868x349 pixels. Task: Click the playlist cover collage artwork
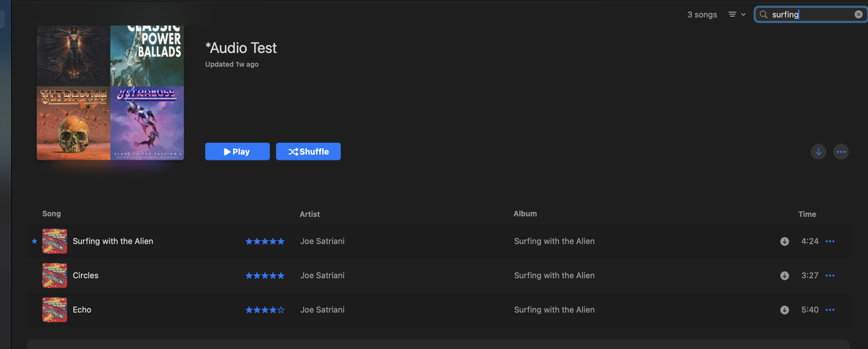coord(110,93)
